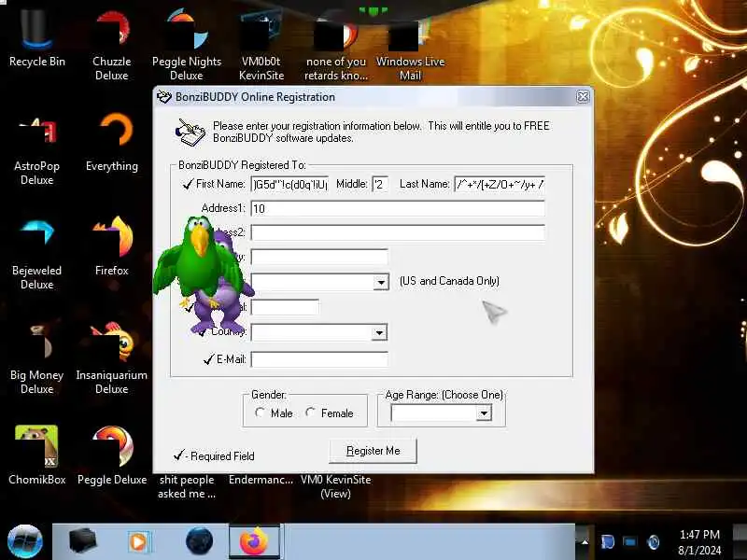Select the VM0b0t KevinSite desktop icon
The width and height of the screenshot is (747, 560).
click(x=261, y=45)
